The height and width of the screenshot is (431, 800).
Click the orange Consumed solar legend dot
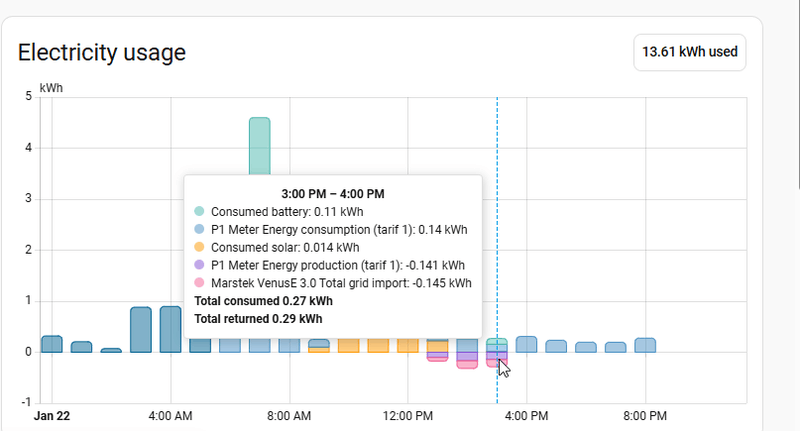tap(200, 247)
